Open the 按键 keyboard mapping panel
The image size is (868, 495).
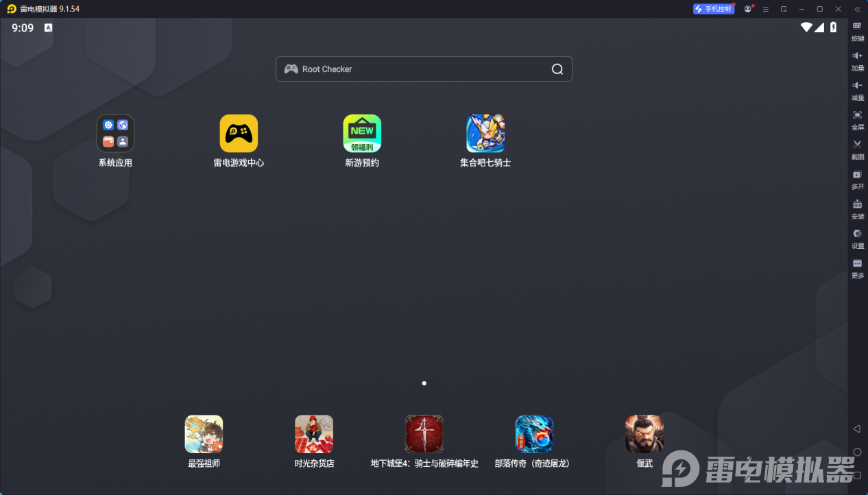(x=857, y=32)
